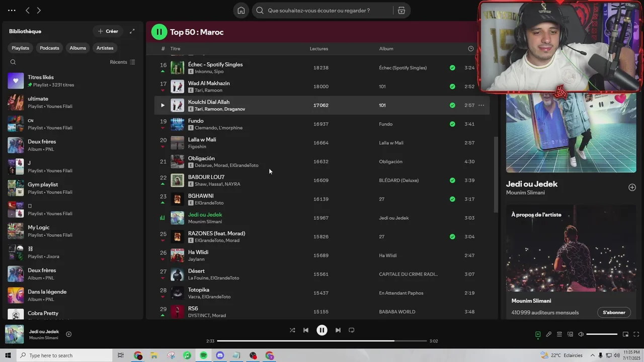This screenshot has width=644, height=362.
Task: Mute audio with the speaker icon
Action: [581, 334]
